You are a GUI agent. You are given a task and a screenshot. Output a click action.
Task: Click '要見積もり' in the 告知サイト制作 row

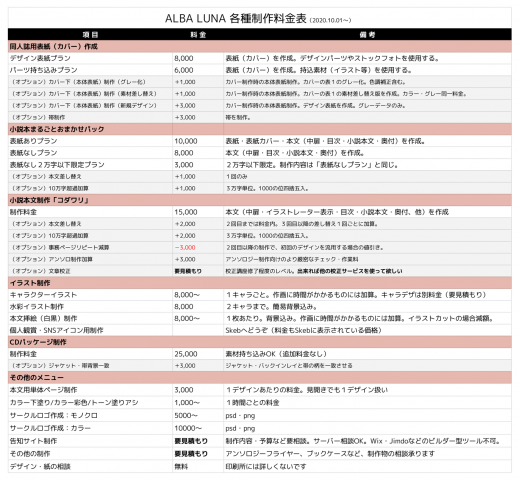pos(191,441)
